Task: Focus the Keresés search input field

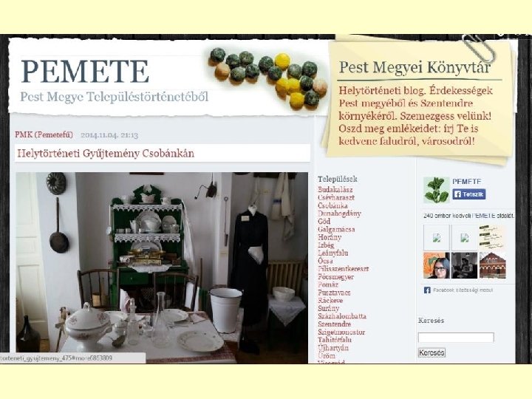Action: pyautogui.click(x=456, y=337)
